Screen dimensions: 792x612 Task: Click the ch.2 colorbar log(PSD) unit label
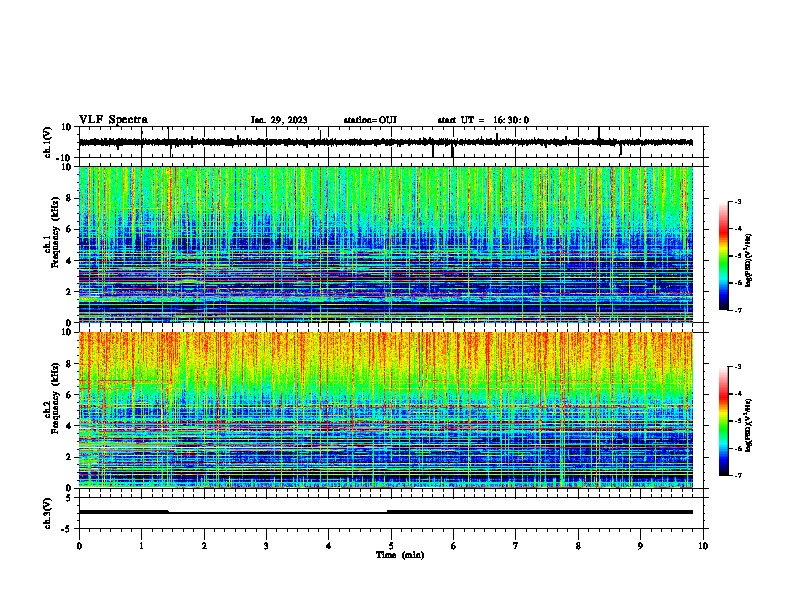click(749, 425)
